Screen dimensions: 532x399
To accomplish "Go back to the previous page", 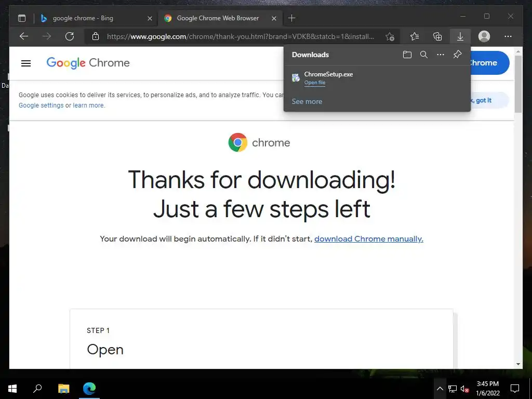I will [24, 36].
